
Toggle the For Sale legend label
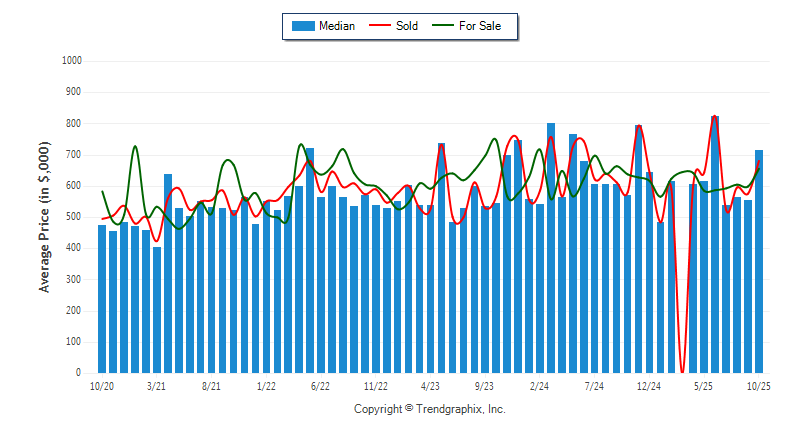click(x=480, y=26)
